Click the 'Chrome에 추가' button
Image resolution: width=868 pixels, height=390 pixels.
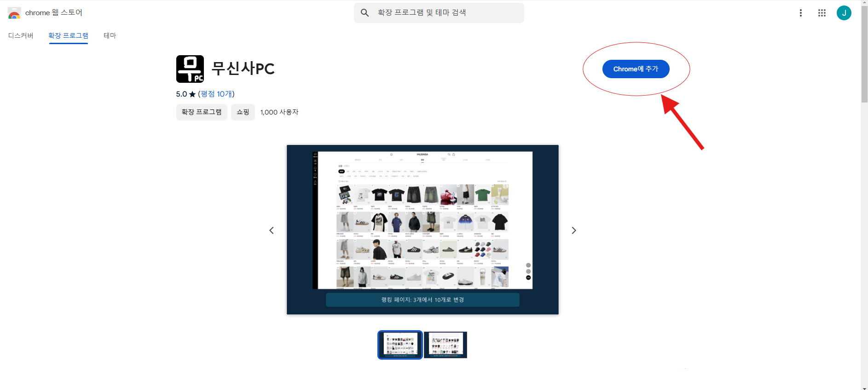click(x=636, y=69)
